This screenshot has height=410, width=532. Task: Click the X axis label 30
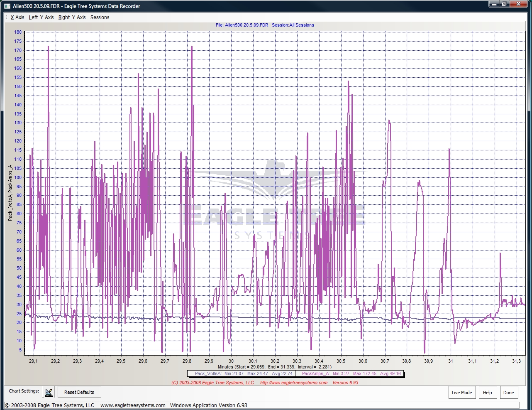(231, 361)
